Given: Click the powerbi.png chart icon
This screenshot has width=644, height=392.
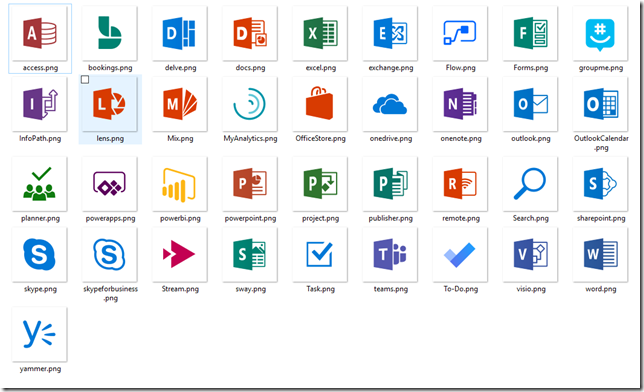Looking at the screenshot, I should click(180, 184).
